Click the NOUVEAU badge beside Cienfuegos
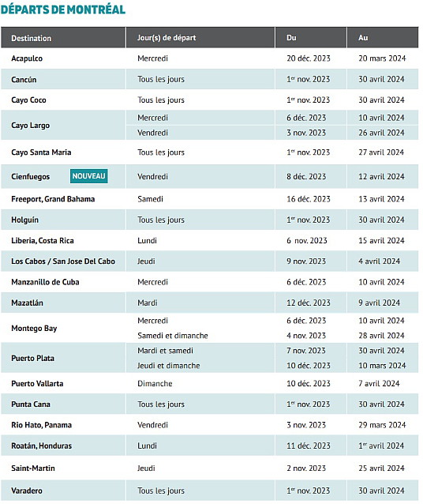 click(x=89, y=176)
